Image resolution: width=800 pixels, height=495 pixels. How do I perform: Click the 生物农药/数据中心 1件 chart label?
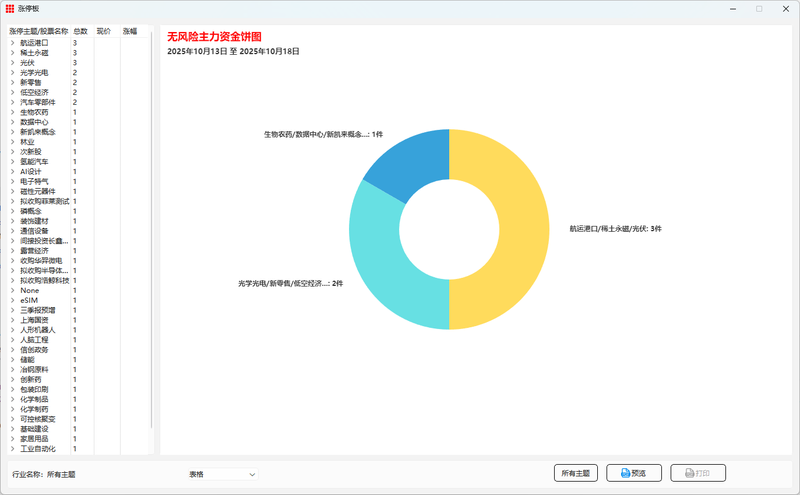point(323,134)
